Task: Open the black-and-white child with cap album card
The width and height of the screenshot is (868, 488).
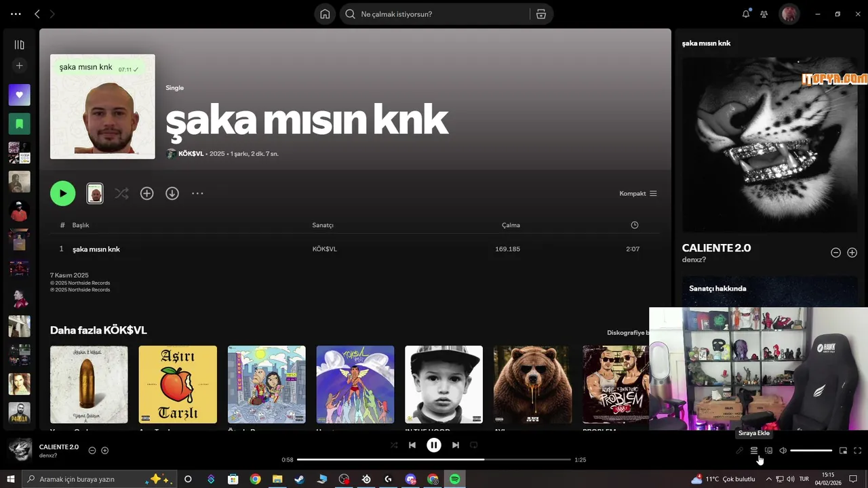Action: [443, 384]
